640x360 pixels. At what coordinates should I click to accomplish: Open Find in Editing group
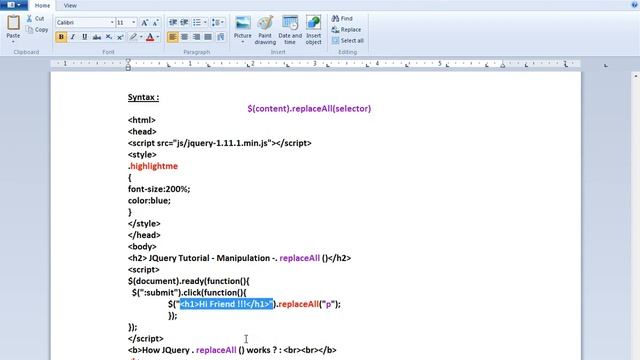[342, 18]
